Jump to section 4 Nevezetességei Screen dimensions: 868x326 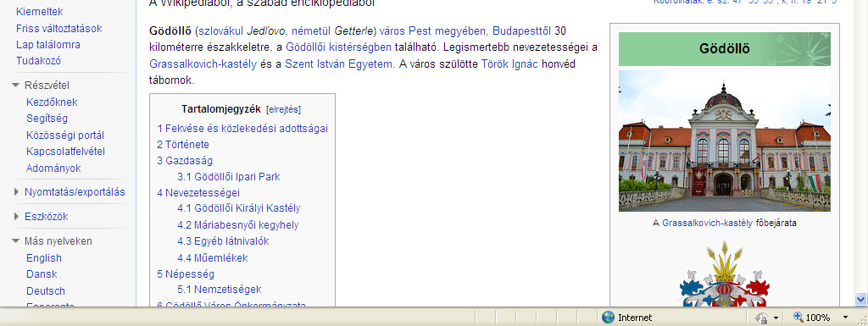pos(198,193)
